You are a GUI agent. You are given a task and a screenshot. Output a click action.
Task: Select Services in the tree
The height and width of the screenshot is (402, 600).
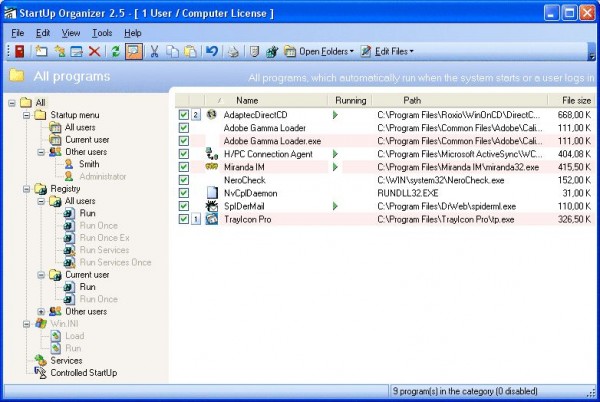tap(66, 361)
